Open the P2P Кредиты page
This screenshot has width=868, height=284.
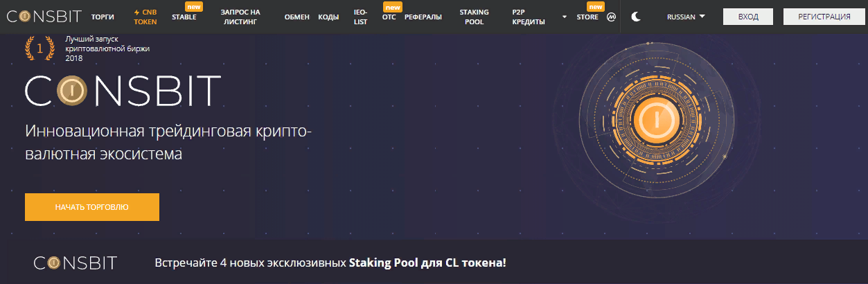tap(529, 17)
